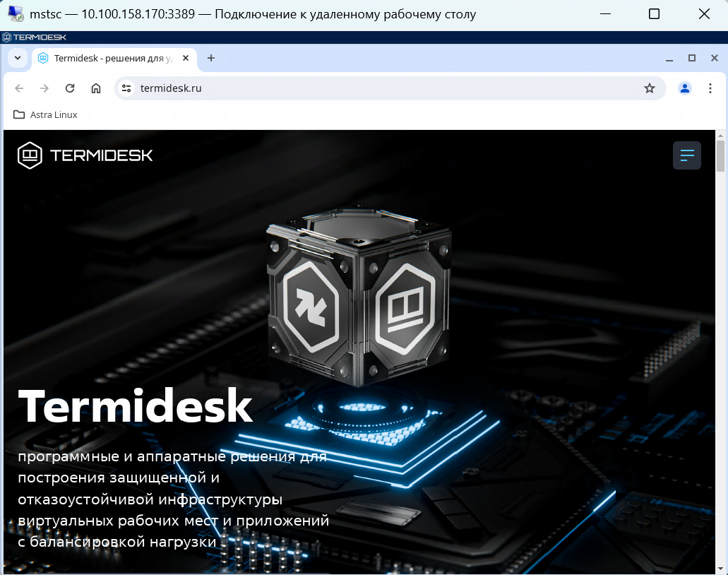This screenshot has height=575, width=728.
Task: Open the browser home page
Action: [95, 88]
